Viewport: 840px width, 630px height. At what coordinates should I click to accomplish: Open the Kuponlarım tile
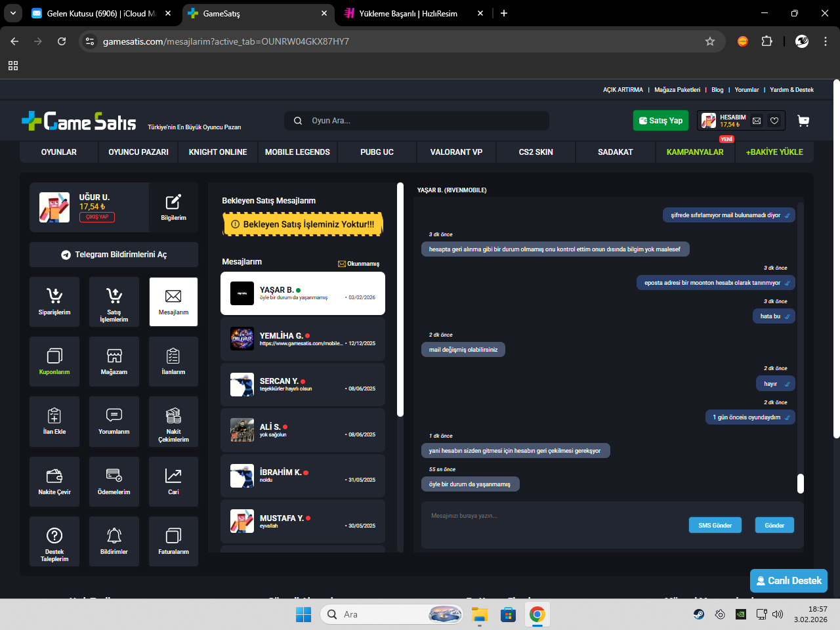point(54,362)
